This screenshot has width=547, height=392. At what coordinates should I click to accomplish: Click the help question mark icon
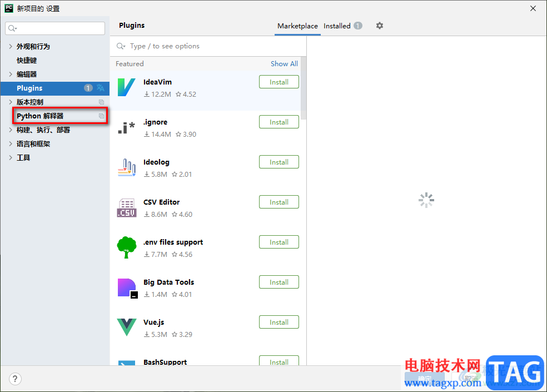pyautogui.click(x=15, y=379)
